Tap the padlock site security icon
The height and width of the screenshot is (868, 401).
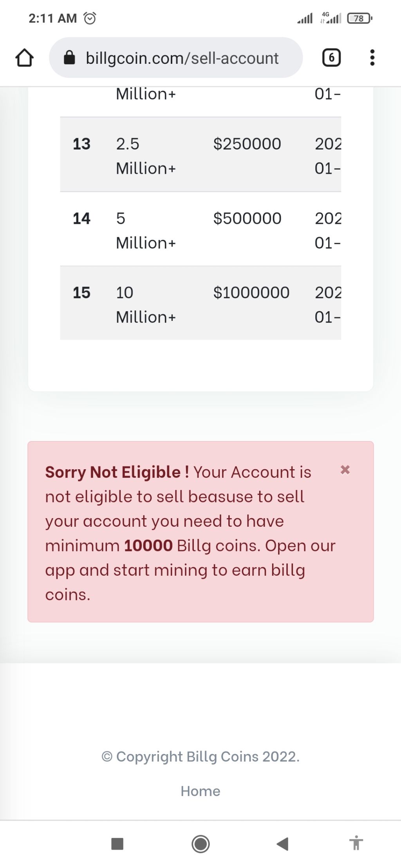69,58
